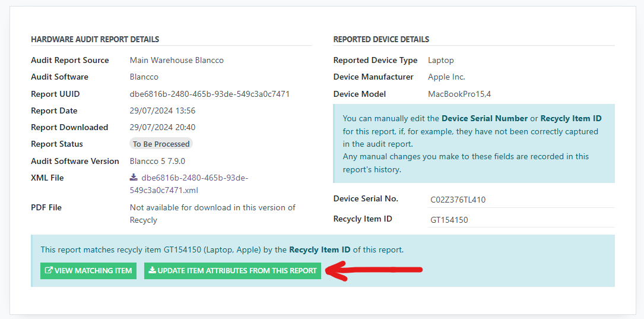Click bold Device Serial Number in info box
644x319 pixels.
(484, 119)
